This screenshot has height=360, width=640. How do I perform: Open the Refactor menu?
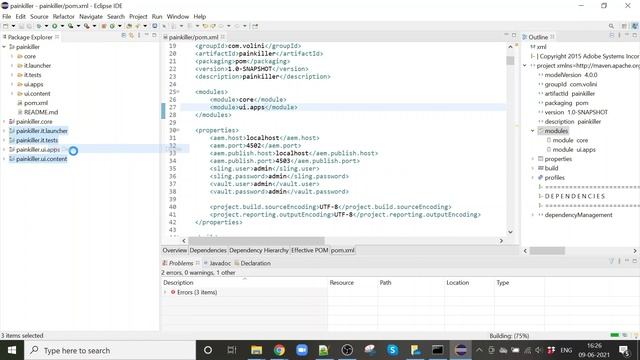click(64, 16)
